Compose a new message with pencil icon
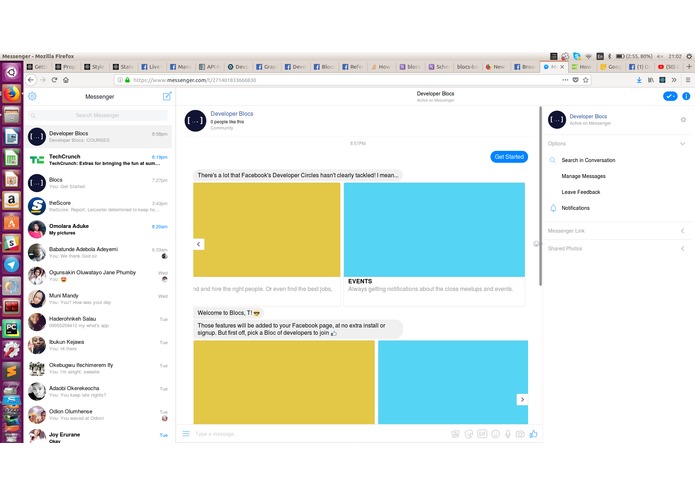 [167, 96]
